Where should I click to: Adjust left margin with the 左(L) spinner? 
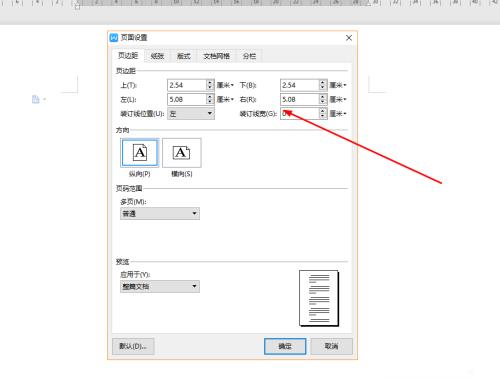[x=210, y=99]
